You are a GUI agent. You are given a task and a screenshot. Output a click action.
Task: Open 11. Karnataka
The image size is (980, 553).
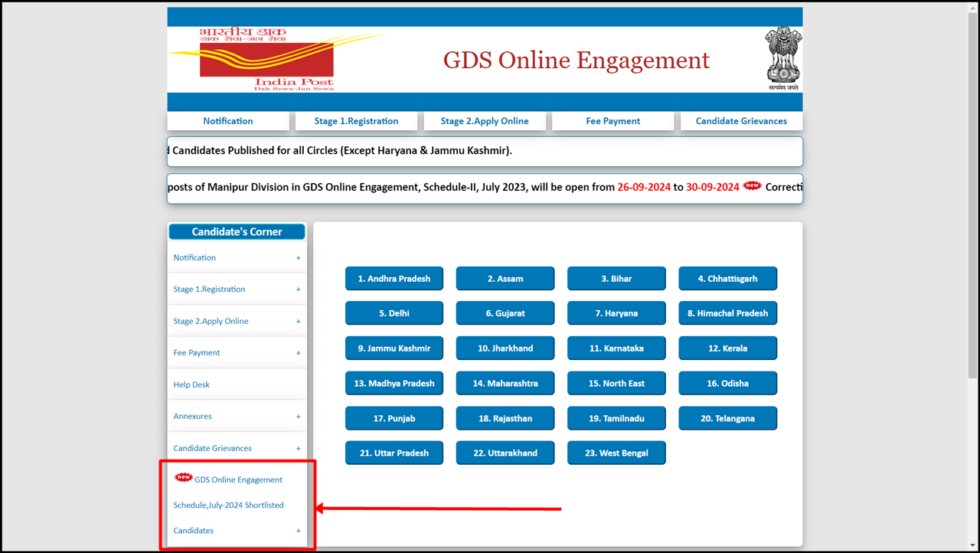pyautogui.click(x=616, y=348)
